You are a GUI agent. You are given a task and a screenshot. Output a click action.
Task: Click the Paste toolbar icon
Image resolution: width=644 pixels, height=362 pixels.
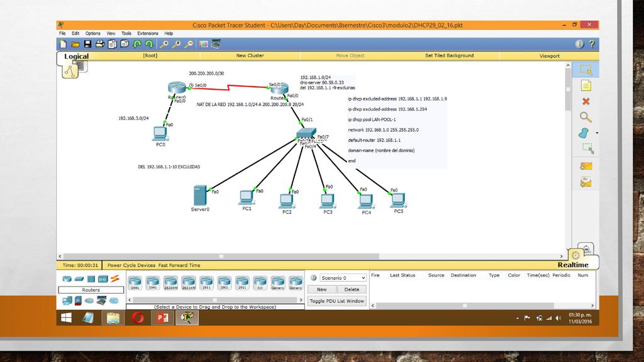[x=125, y=44]
